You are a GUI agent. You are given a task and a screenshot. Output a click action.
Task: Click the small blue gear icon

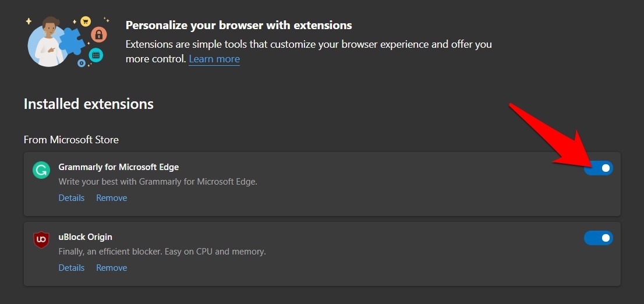tap(82, 63)
